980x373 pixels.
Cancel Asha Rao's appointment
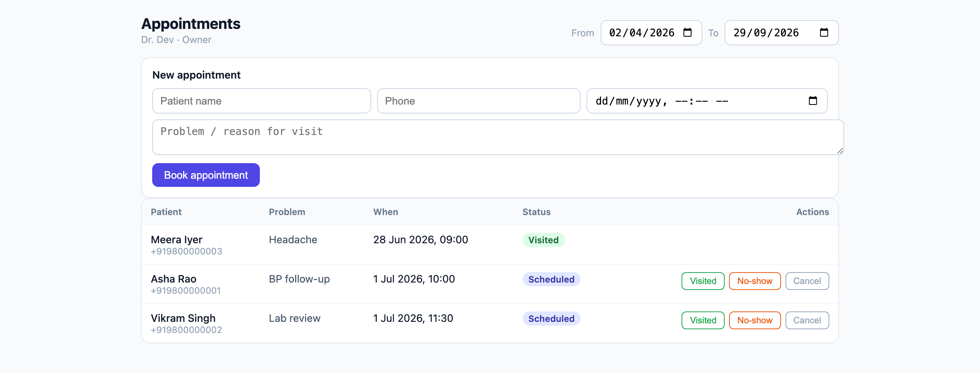point(807,281)
